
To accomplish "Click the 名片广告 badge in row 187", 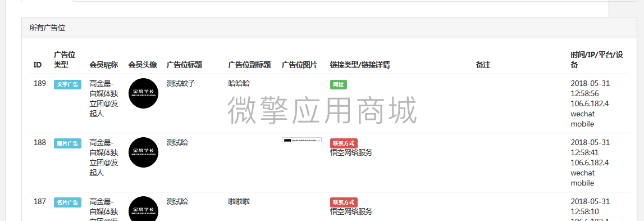I will (x=68, y=202).
